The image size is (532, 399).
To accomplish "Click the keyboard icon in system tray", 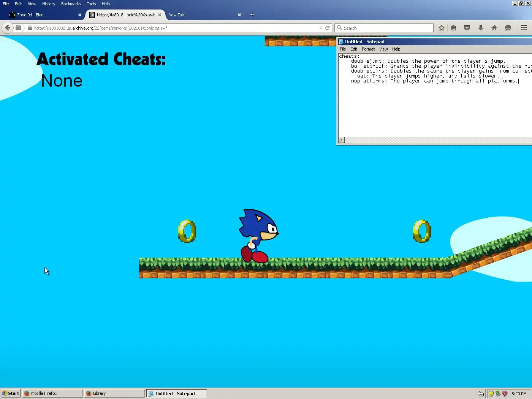I will pos(481,394).
